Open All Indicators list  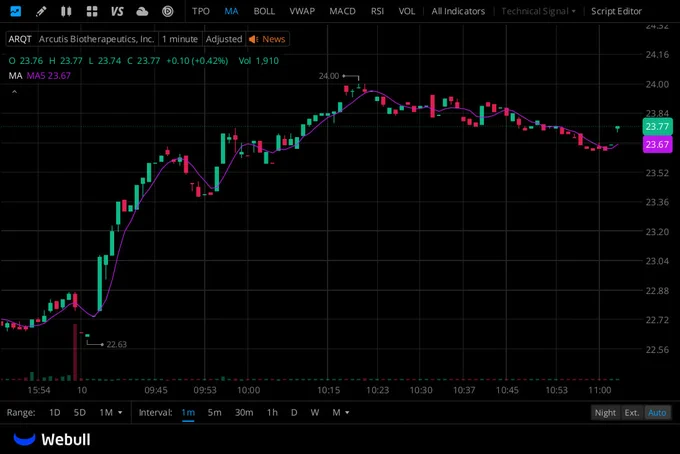pos(458,11)
